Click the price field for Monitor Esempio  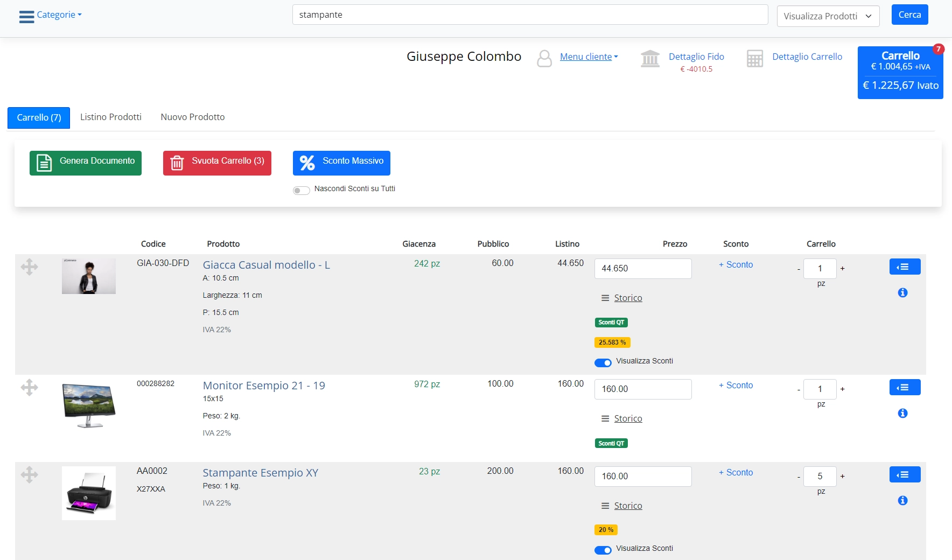click(x=642, y=389)
